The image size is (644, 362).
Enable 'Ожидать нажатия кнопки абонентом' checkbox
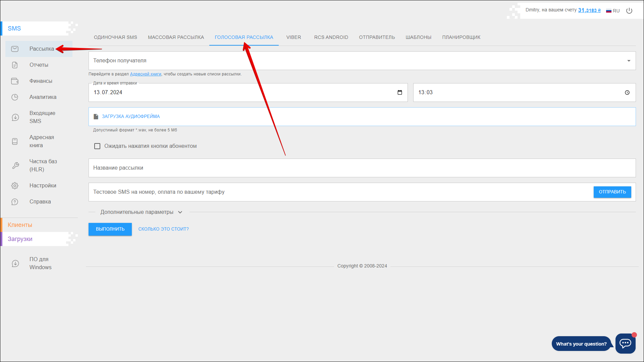pos(97,146)
